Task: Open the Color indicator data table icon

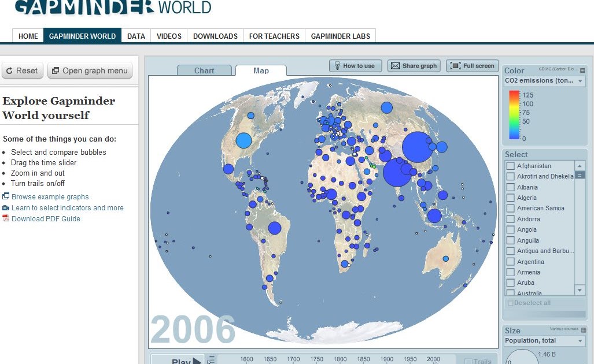Action: tap(582, 71)
